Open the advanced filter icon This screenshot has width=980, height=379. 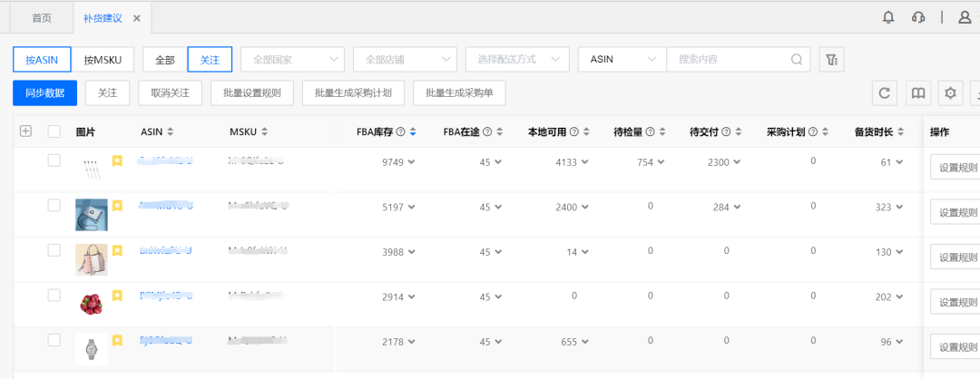[x=831, y=59]
